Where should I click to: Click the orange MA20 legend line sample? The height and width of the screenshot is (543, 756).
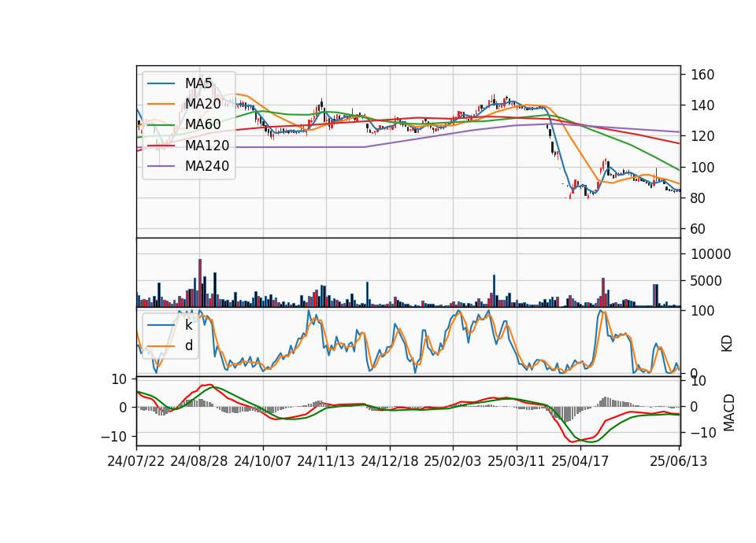[161, 104]
